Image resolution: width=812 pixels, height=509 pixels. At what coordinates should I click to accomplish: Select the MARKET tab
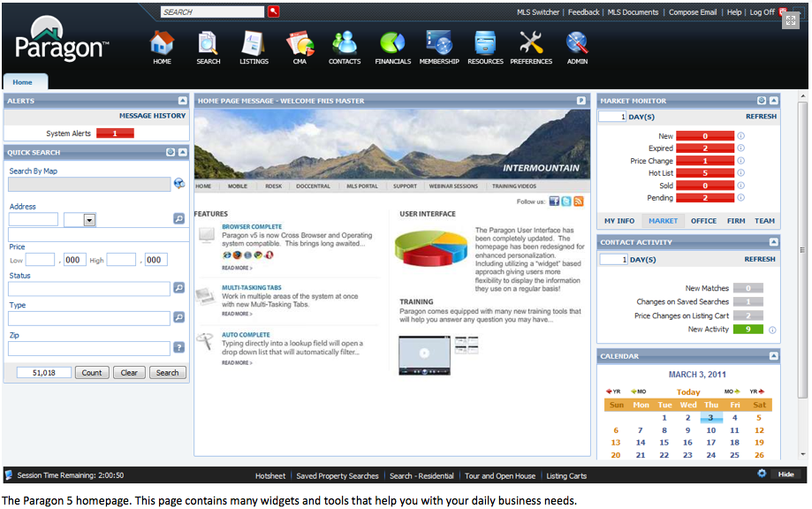point(663,221)
